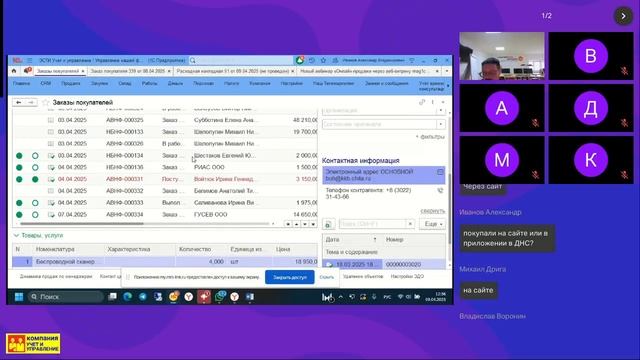The height and width of the screenshot is (360, 640).
Task: Switch to Заказ покупателя 339 tab
Action: (x=127, y=71)
